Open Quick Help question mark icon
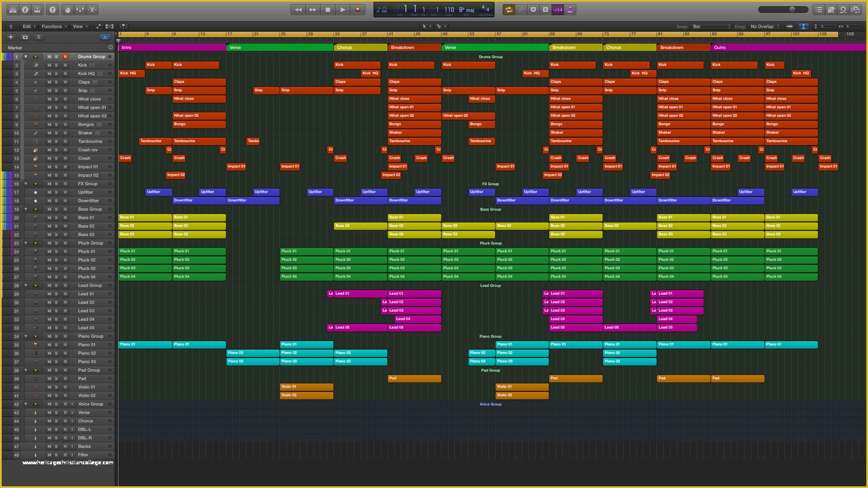The width and height of the screenshot is (868, 488). 53,10
